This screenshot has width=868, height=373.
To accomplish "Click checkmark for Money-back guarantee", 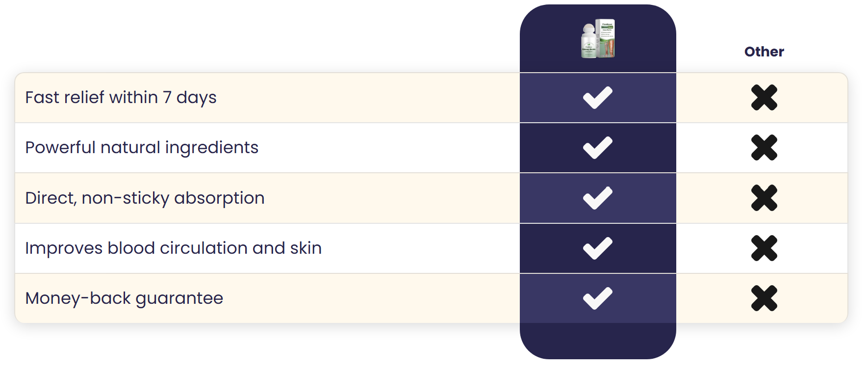I will pos(598,298).
